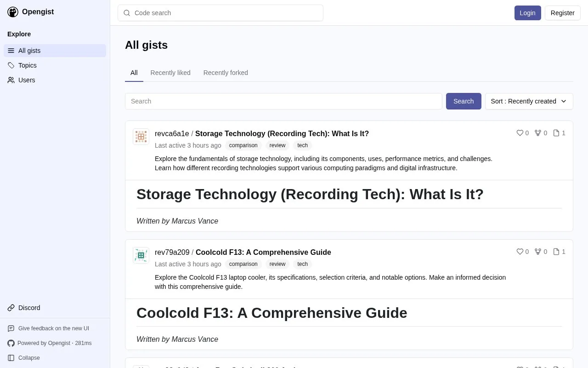
Task: Open Topics in the sidebar
Action: [x=55, y=65]
